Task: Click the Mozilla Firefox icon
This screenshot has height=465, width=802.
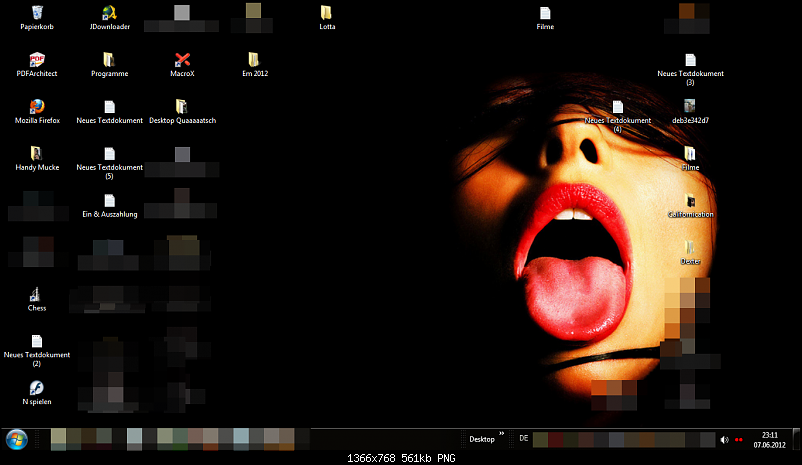Action: 37,106
